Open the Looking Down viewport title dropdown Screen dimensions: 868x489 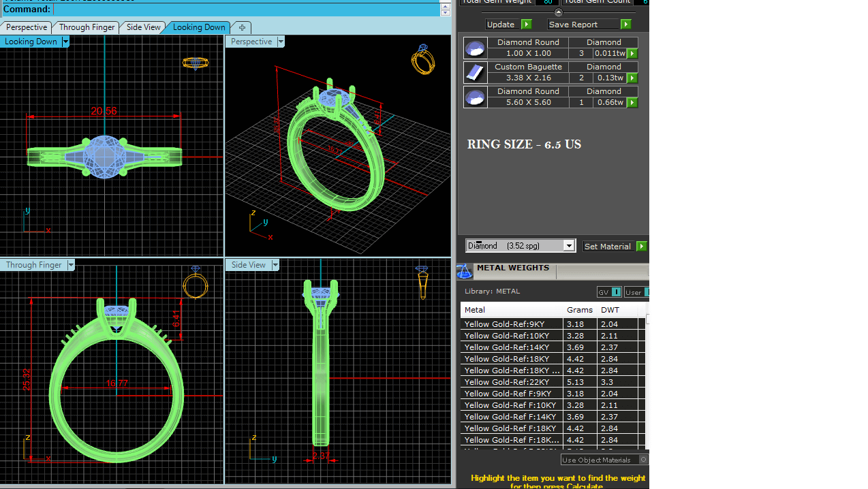tap(65, 42)
